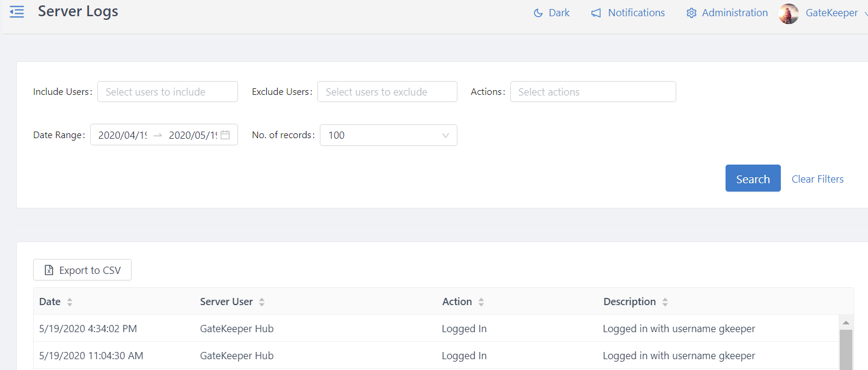Sort by Description column arrows

point(665,302)
